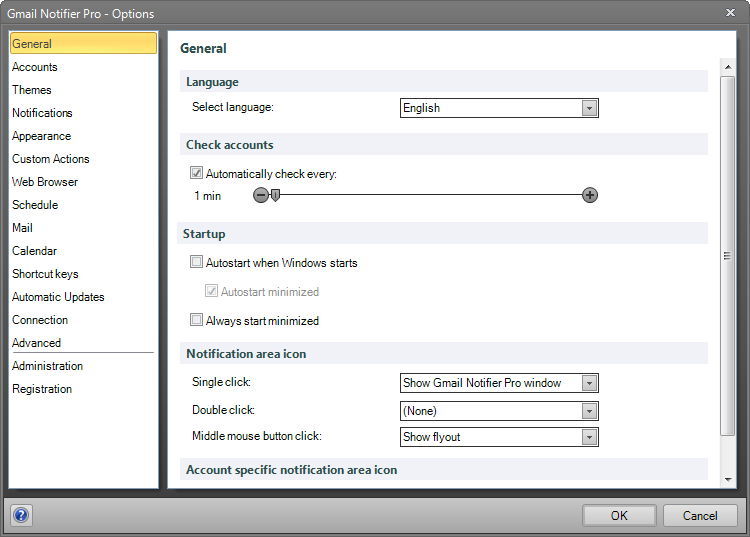Click the Cancel button
The image size is (750, 537).
click(x=700, y=515)
